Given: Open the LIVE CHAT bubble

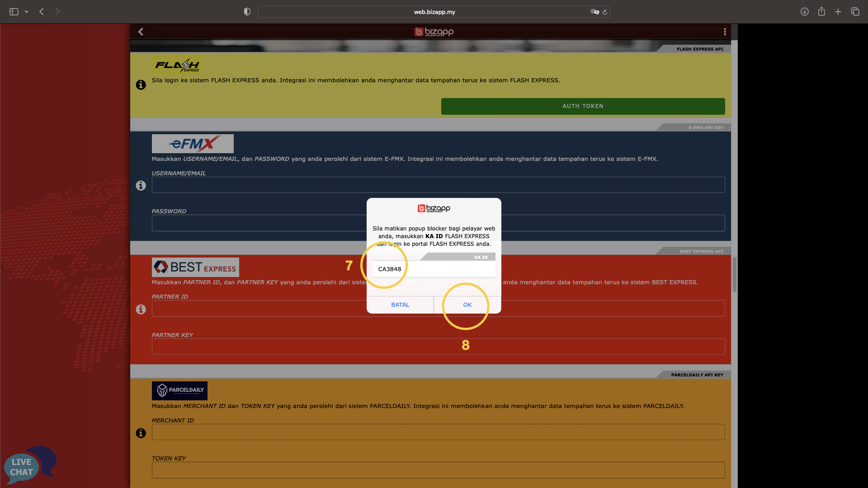Looking at the screenshot, I should (x=30, y=465).
